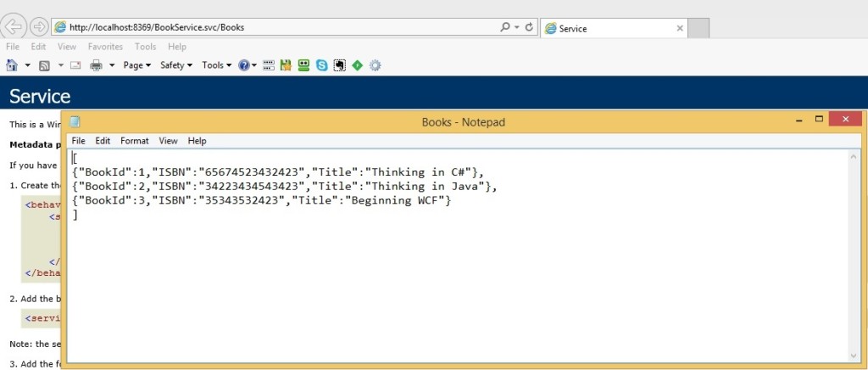Screen dimensions: 868x370
Task: Select the Service browser tab
Action: [610, 28]
